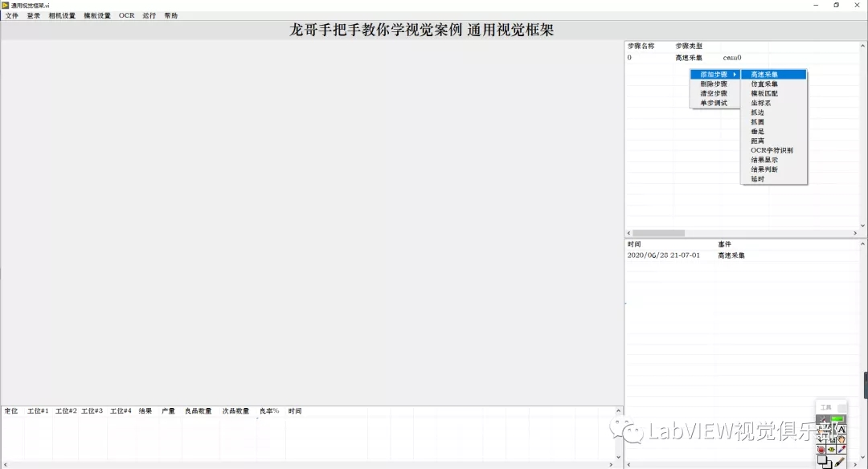Viewport: 868px width, 469px height.
Task: Click the right chevron beside the tools palette
Action: [855, 464]
